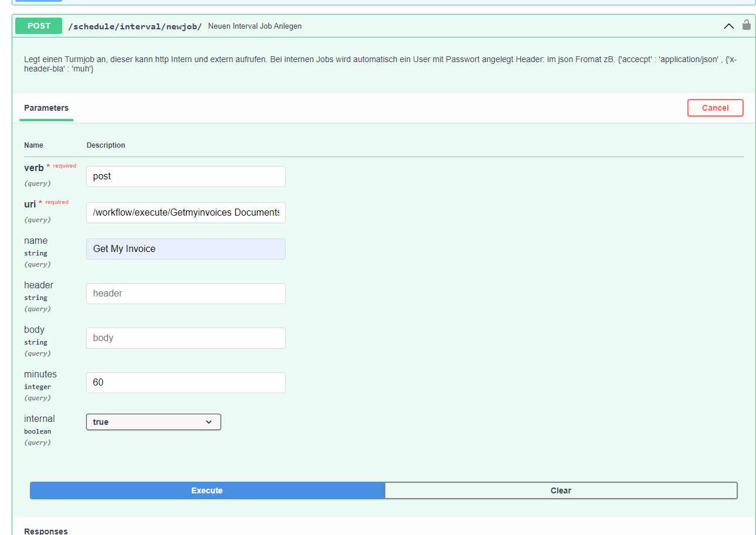Click the /schedule/interval/newjob/ path

[135, 26]
